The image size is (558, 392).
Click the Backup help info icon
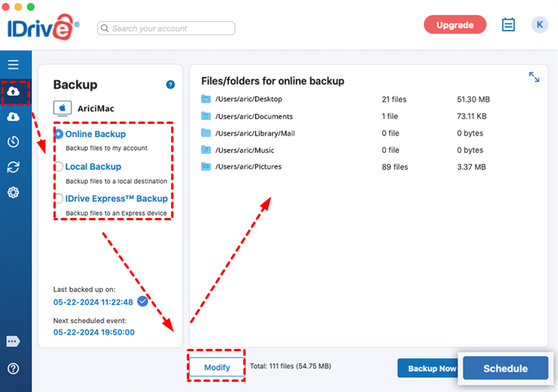coord(170,85)
